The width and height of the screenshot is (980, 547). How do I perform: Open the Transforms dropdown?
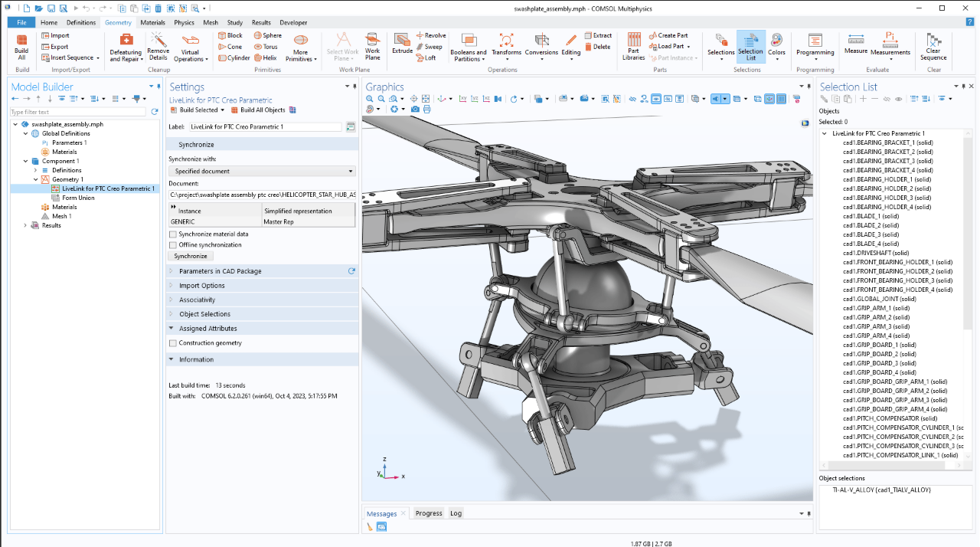506,47
